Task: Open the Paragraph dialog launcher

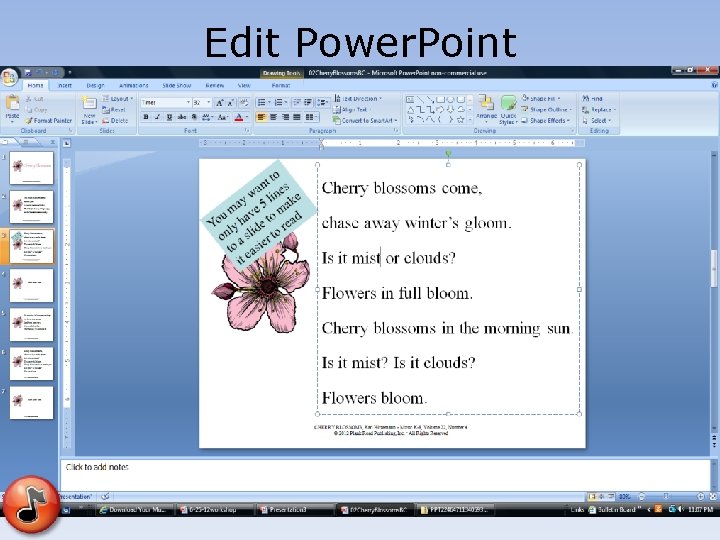Action: pyautogui.click(x=396, y=131)
